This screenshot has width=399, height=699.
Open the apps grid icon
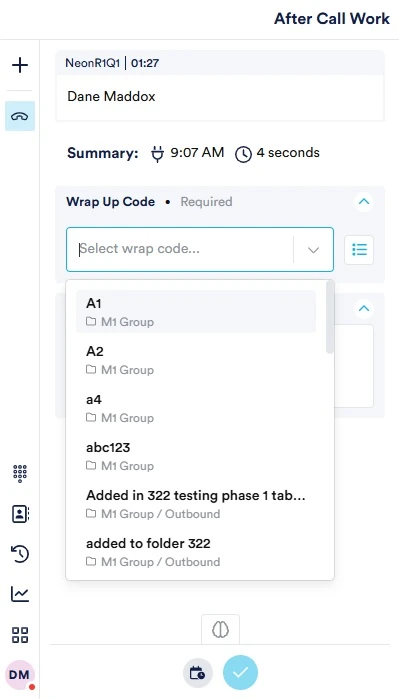pyautogui.click(x=20, y=635)
